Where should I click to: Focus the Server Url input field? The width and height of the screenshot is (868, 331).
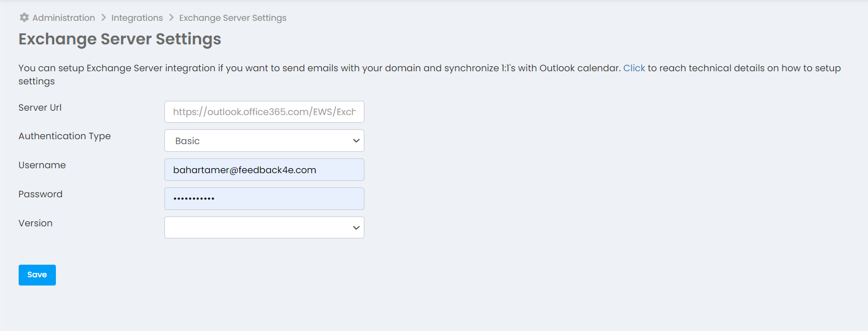264,112
